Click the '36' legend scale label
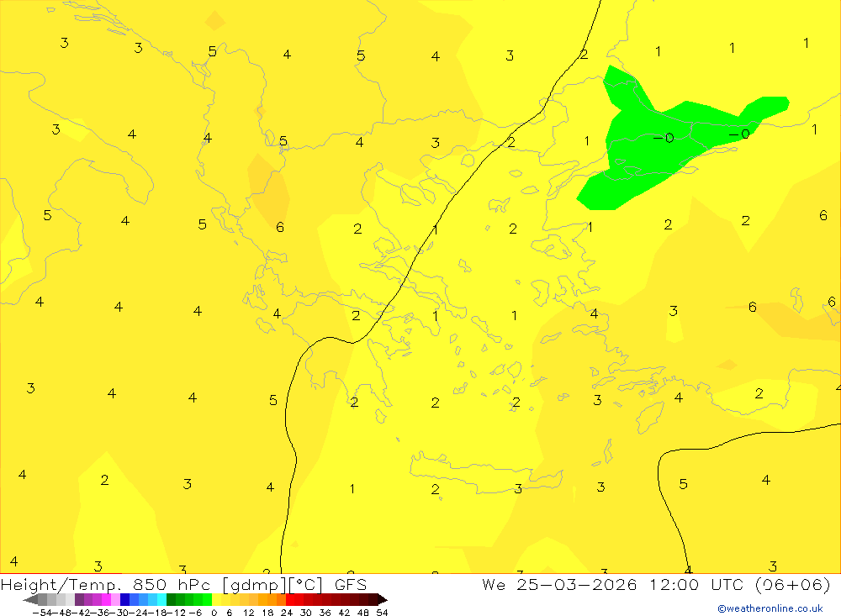 (x=325, y=613)
